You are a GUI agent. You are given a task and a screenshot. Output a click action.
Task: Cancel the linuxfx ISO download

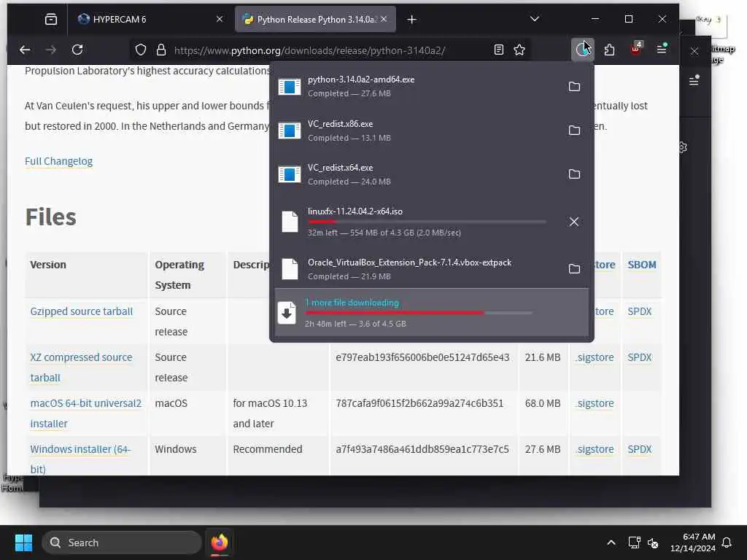[x=574, y=222]
